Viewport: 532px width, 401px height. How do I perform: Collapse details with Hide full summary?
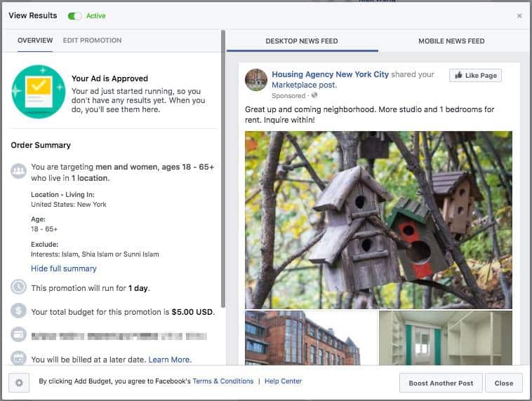(64, 269)
